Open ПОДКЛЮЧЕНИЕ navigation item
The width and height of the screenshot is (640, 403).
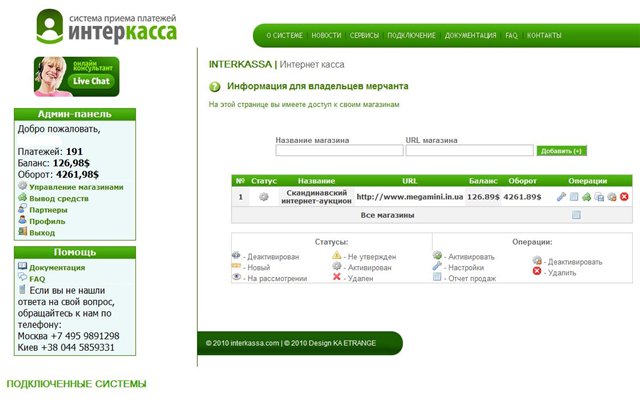point(411,36)
